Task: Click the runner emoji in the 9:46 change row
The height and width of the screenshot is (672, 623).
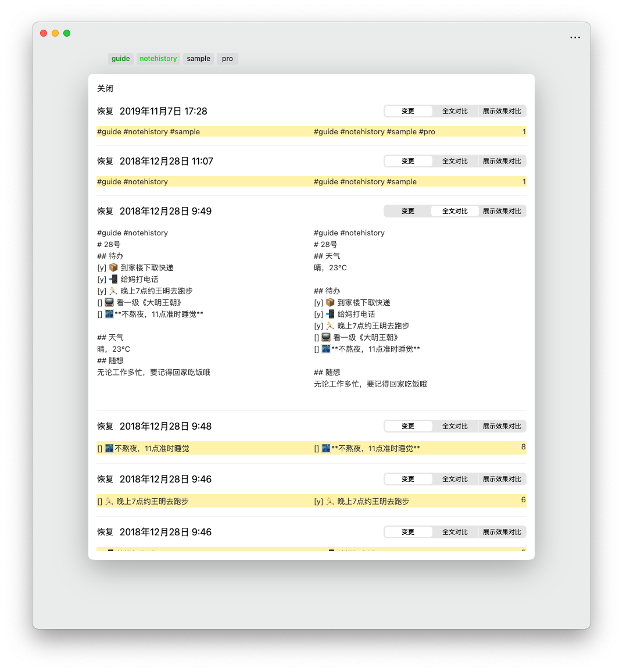Action: [109, 501]
